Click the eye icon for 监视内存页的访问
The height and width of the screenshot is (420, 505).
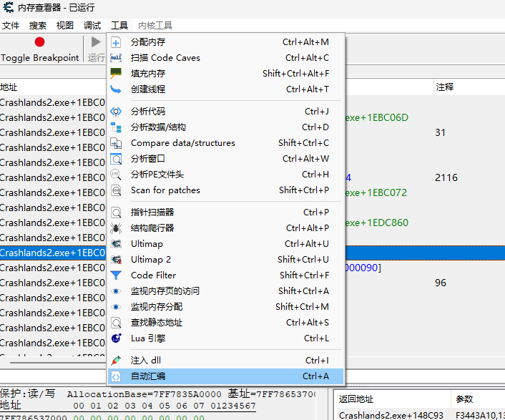tap(116, 291)
